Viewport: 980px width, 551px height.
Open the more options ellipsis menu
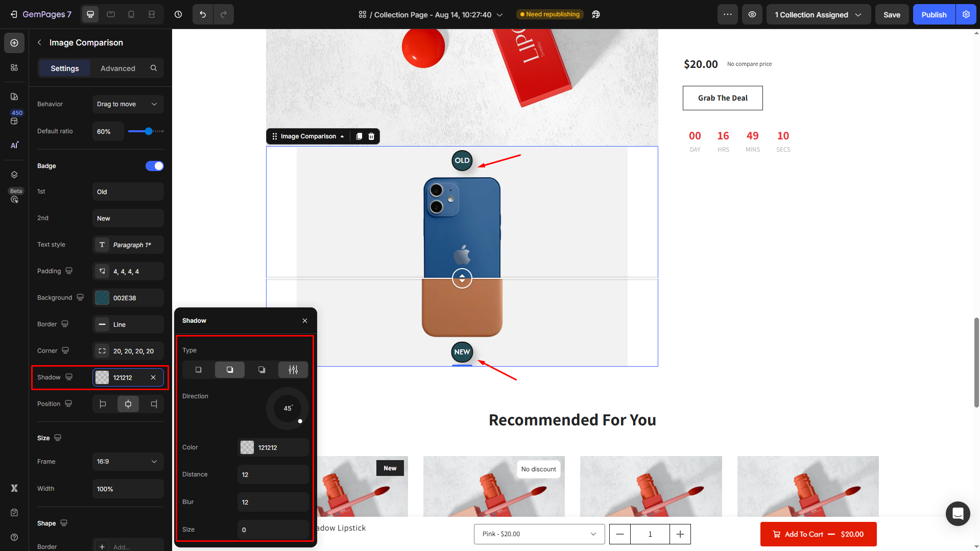tap(728, 14)
